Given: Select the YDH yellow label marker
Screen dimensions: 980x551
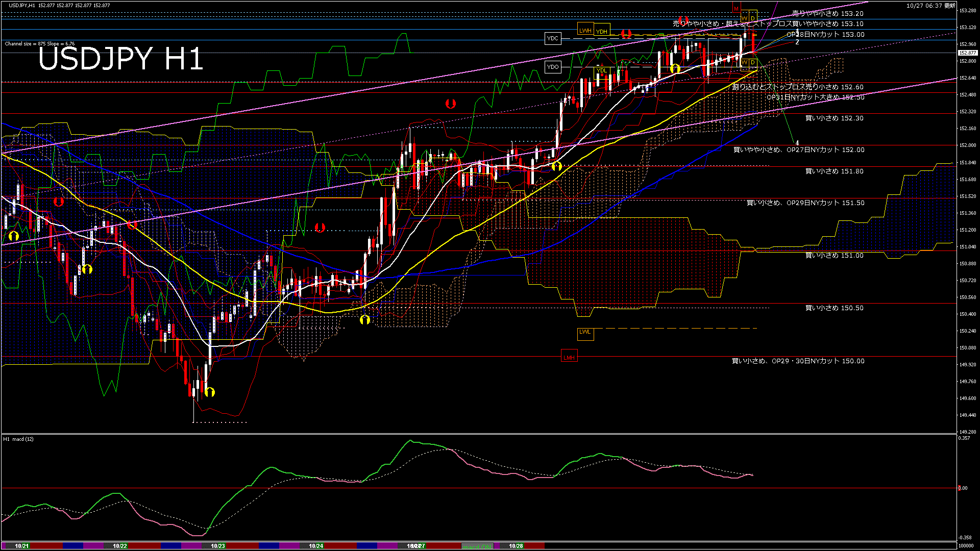Looking at the screenshot, I should (x=602, y=32).
